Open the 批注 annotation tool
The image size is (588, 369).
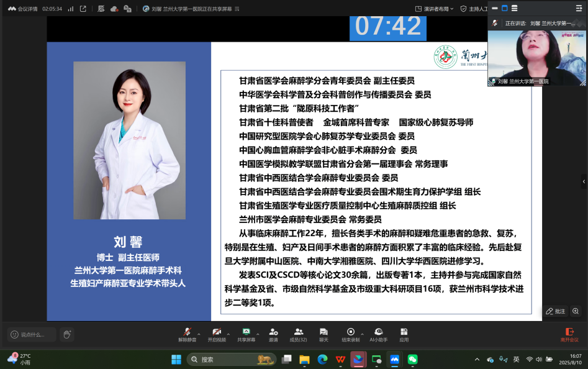(x=555, y=311)
